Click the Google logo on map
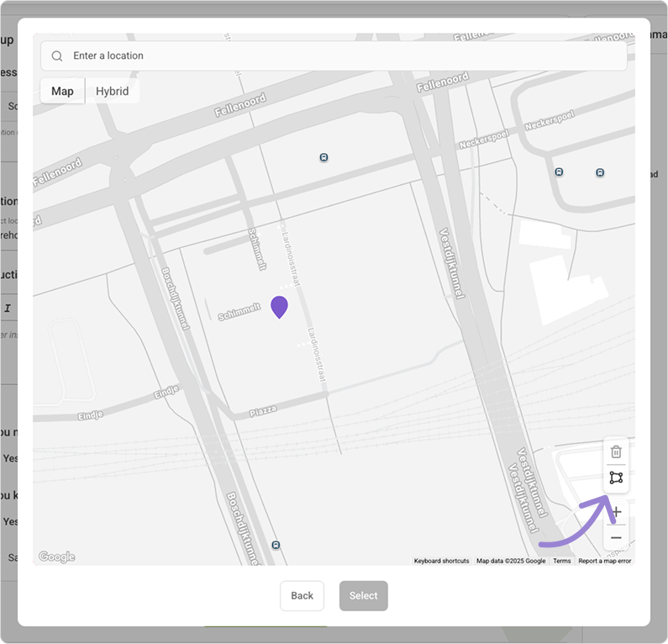This screenshot has width=668, height=644. coord(56,557)
